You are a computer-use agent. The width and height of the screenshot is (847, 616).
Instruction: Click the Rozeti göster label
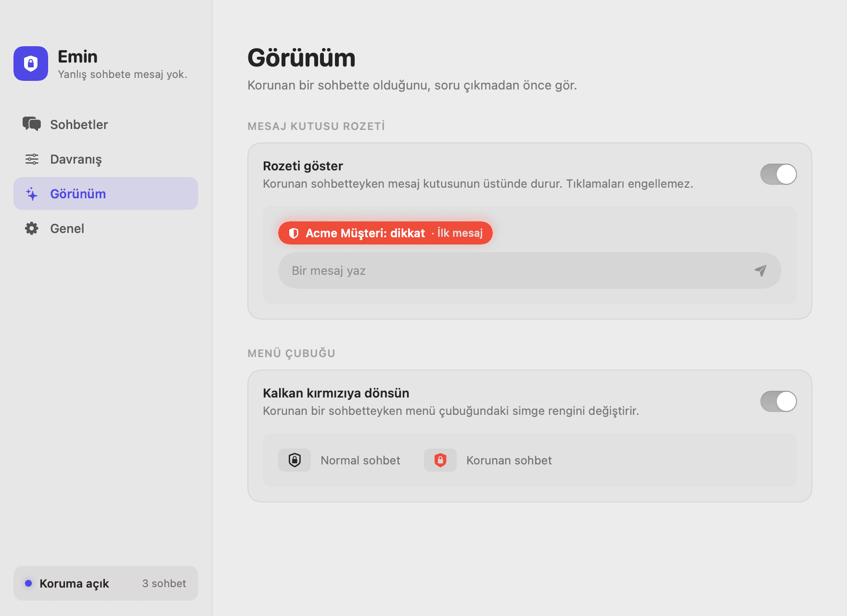[303, 166]
